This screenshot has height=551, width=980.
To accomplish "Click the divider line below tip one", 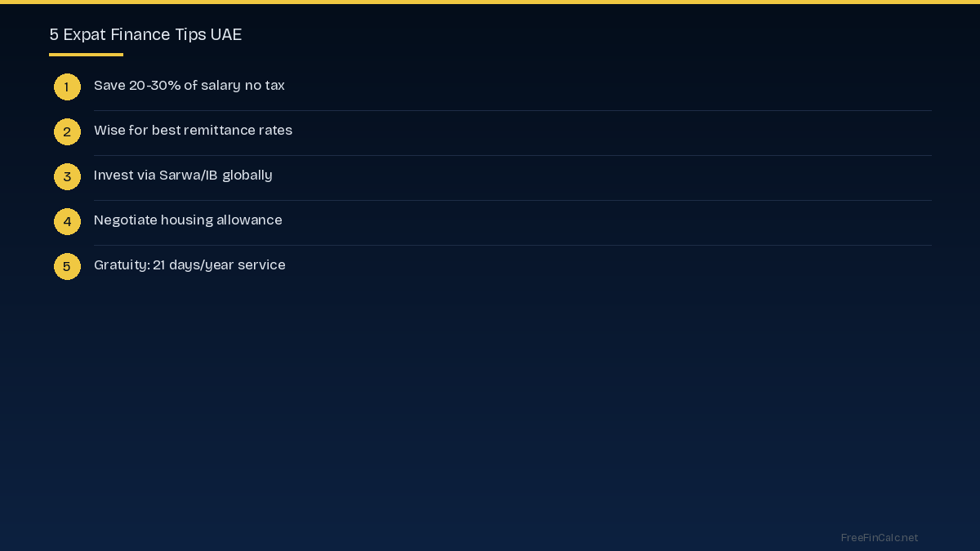I will 512,110.
